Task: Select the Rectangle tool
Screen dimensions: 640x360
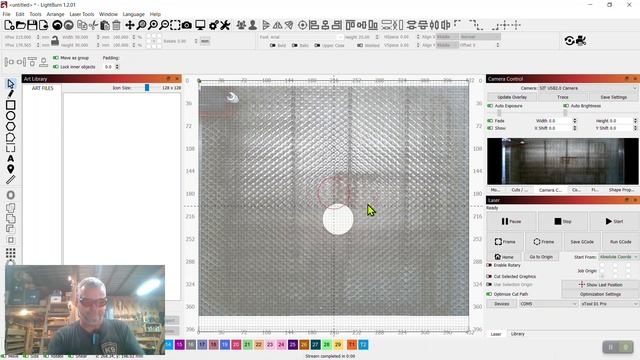Action: (11, 105)
